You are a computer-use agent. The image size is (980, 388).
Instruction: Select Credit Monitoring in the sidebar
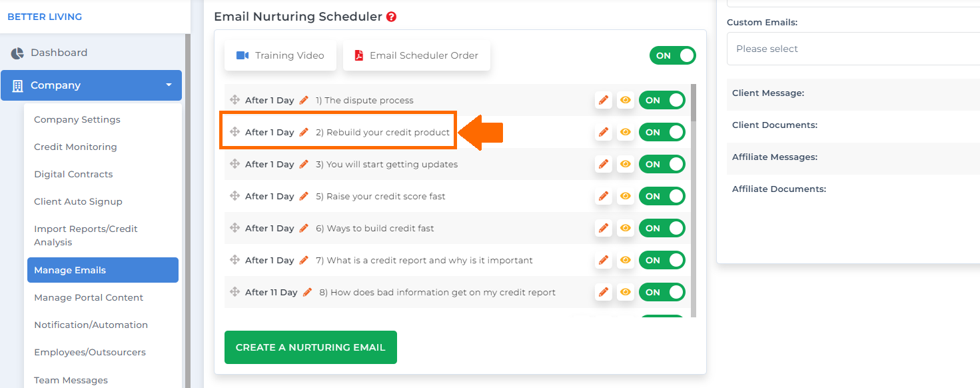(75, 147)
